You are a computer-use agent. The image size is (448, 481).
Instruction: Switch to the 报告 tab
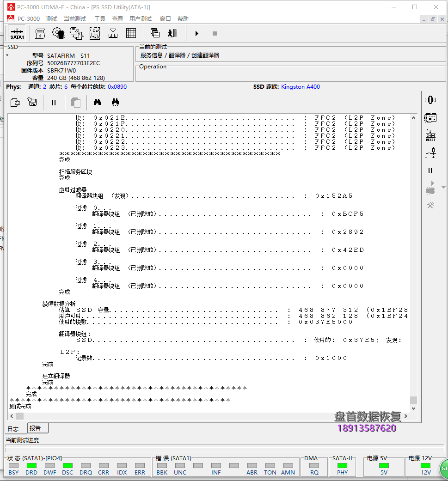pyautogui.click(x=37, y=428)
